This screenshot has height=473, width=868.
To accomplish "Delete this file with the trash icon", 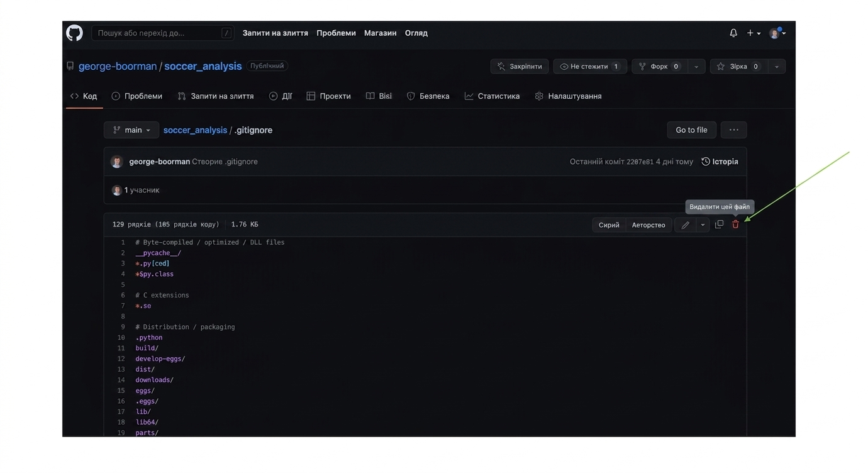I will (735, 225).
